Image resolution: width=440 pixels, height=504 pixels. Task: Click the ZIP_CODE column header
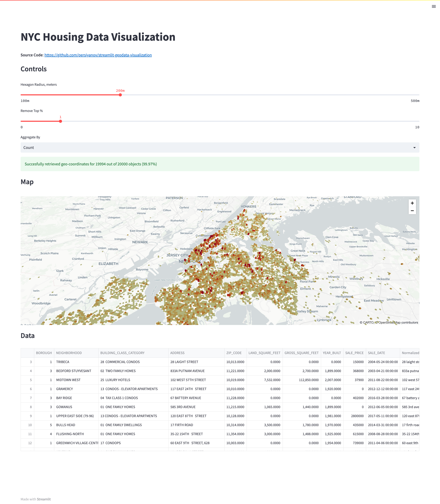coord(234,353)
